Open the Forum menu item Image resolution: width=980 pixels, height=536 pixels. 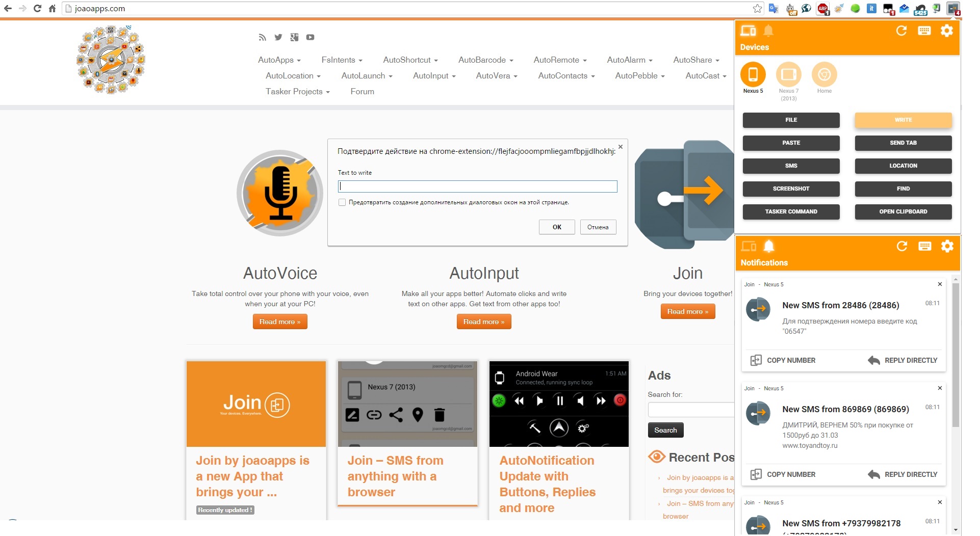(363, 91)
